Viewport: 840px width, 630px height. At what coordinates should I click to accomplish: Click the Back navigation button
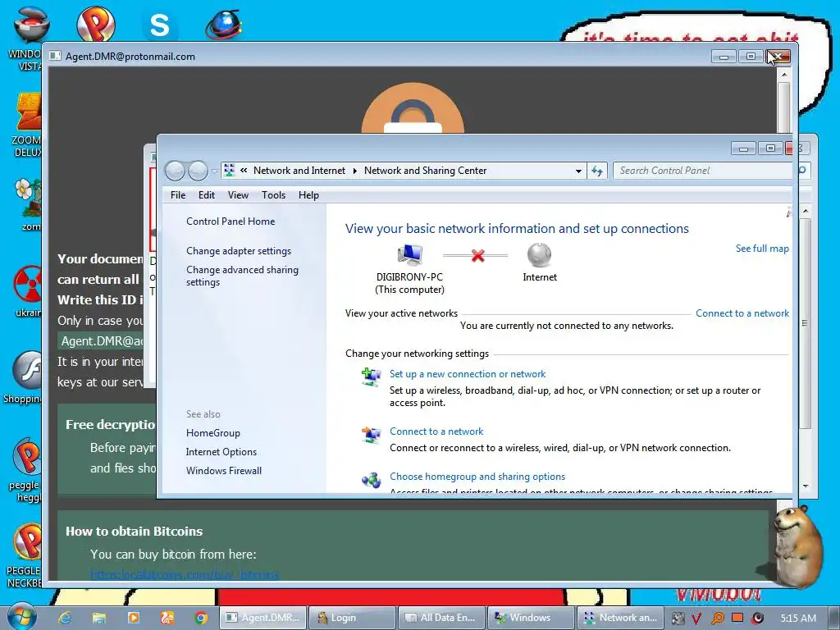tap(176, 171)
